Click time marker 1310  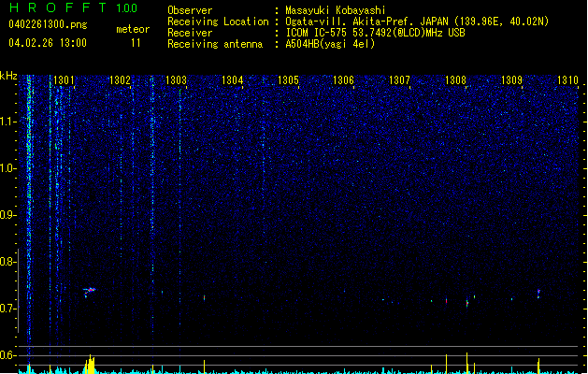coord(567,80)
